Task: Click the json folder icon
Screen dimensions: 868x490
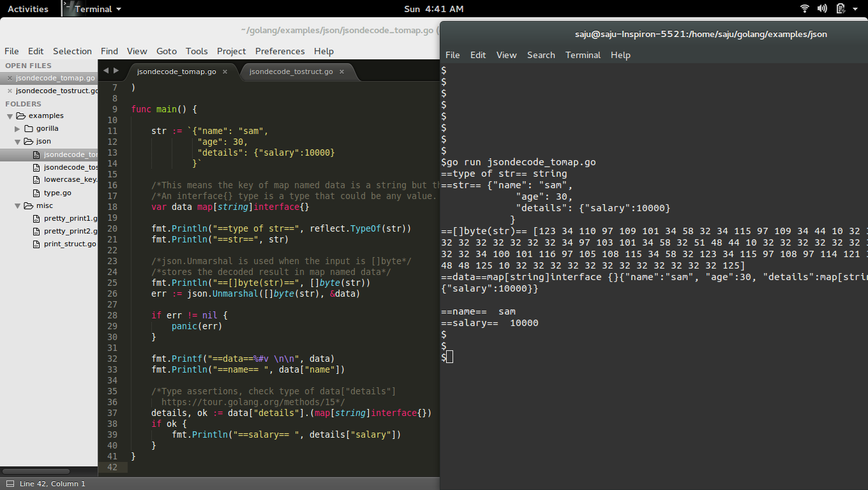Action: click(28, 141)
